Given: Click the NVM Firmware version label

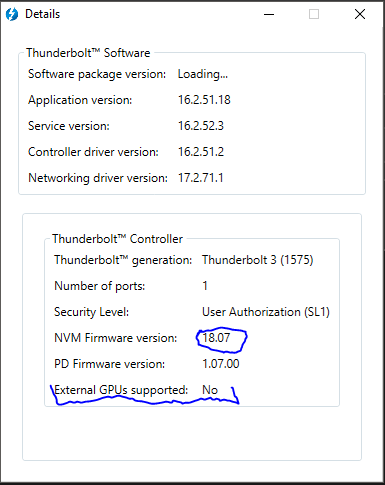Looking at the screenshot, I should 116,338.
